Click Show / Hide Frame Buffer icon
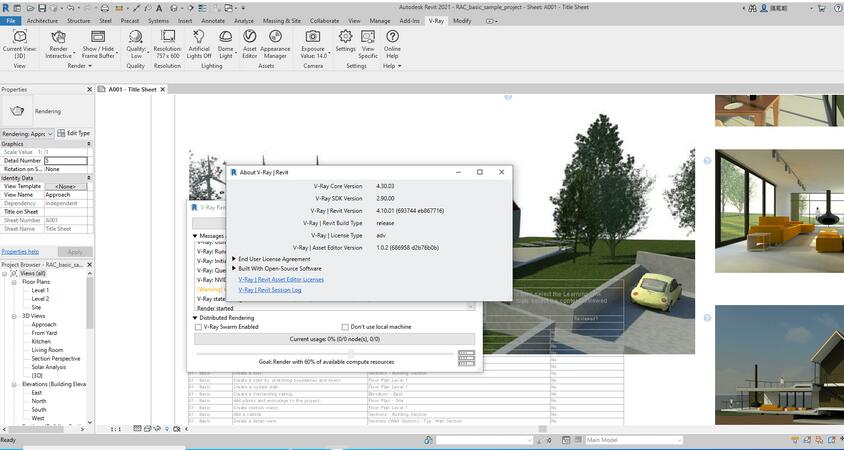 click(98, 37)
